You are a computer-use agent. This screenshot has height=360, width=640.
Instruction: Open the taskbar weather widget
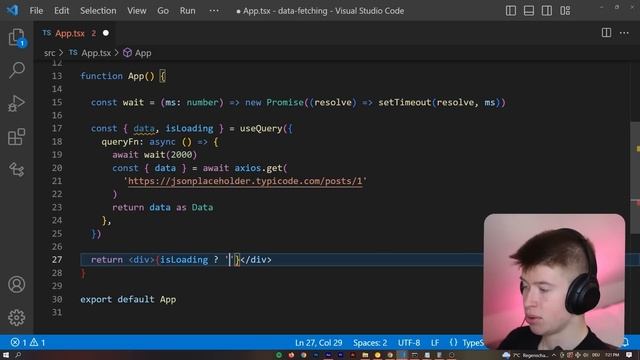pos(526,355)
